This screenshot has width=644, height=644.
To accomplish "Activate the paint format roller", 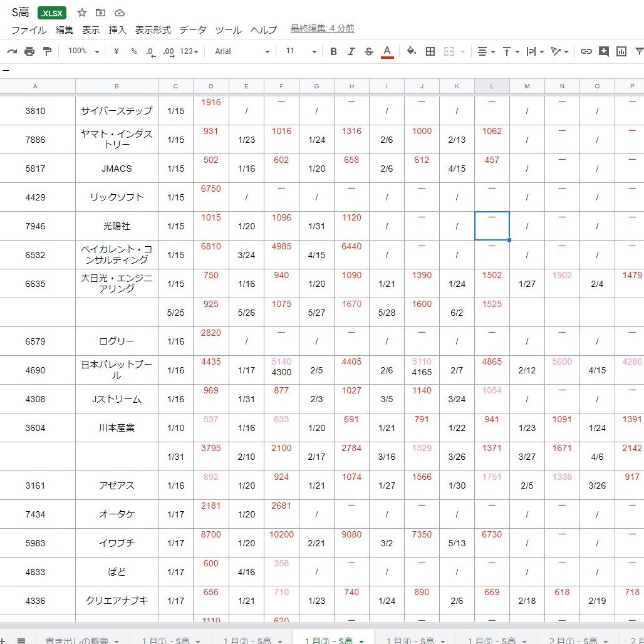I will point(47,51).
